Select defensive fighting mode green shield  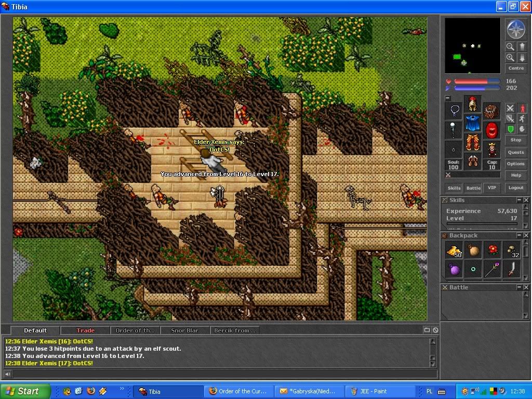click(510, 129)
